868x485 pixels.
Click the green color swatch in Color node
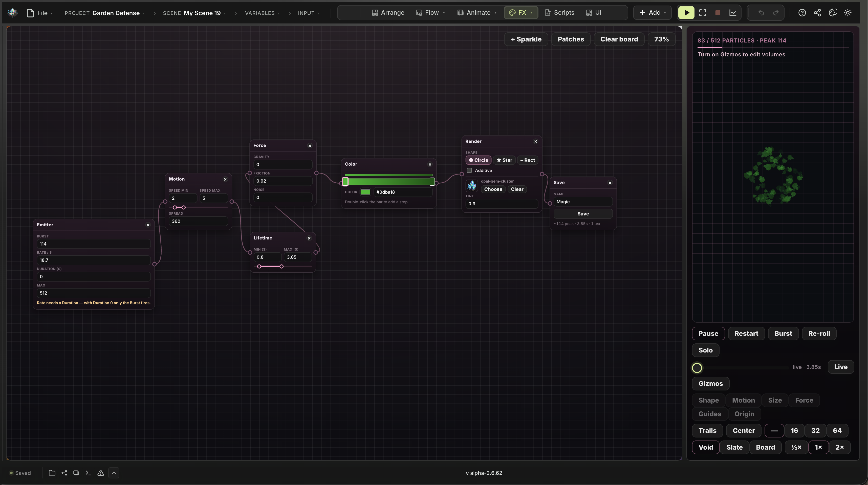click(365, 192)
